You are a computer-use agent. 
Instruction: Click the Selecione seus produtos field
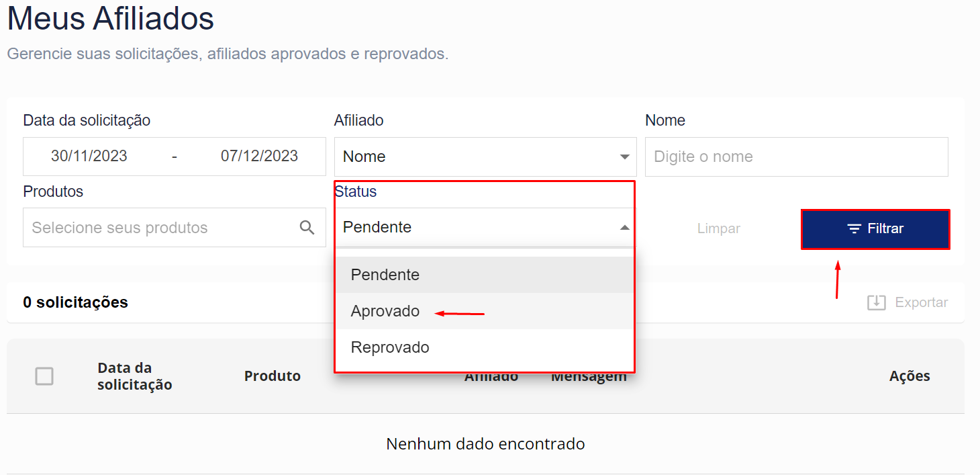[161, 228]
